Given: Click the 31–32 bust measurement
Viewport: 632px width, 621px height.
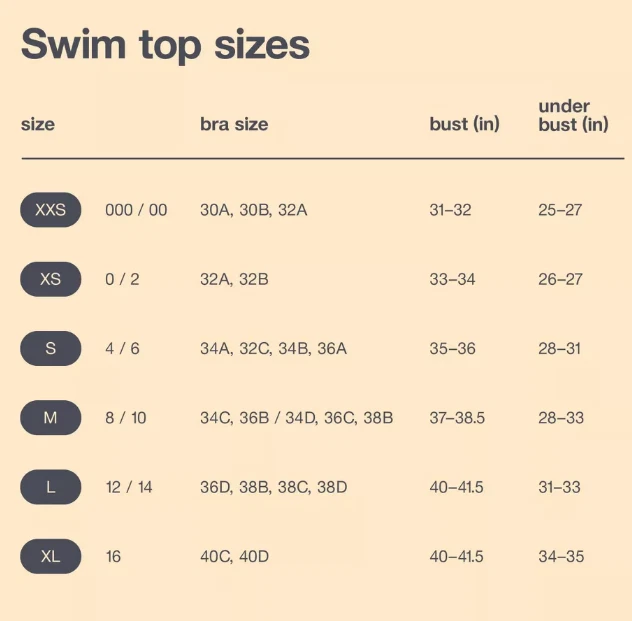Looking at the screenshot, I should [x=450, y=210].
